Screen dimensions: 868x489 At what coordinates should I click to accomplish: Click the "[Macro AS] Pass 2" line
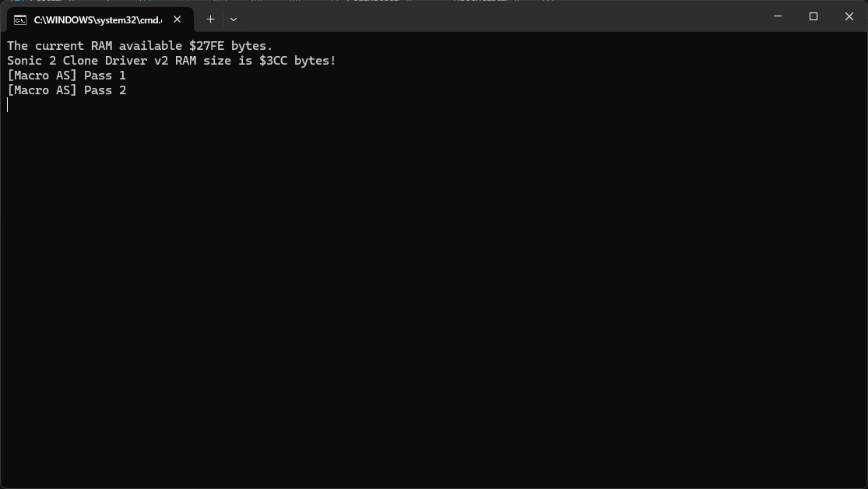pos(66,91)
